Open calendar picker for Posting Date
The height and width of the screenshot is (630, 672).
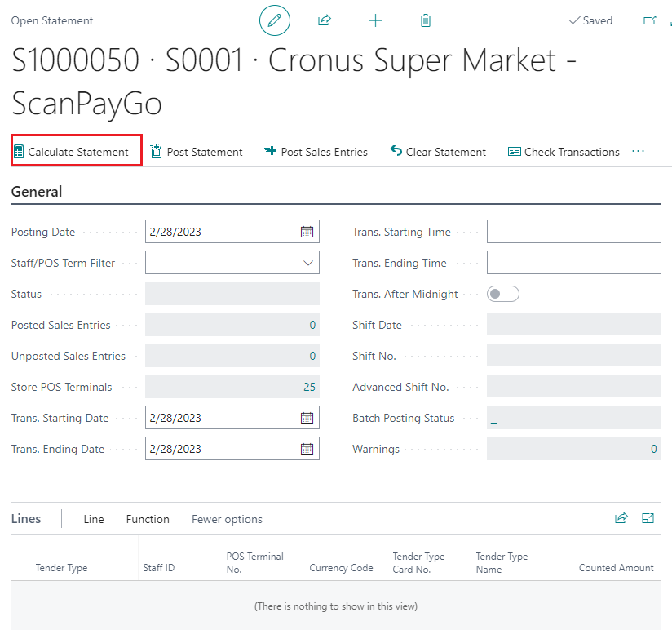point(307,232)
